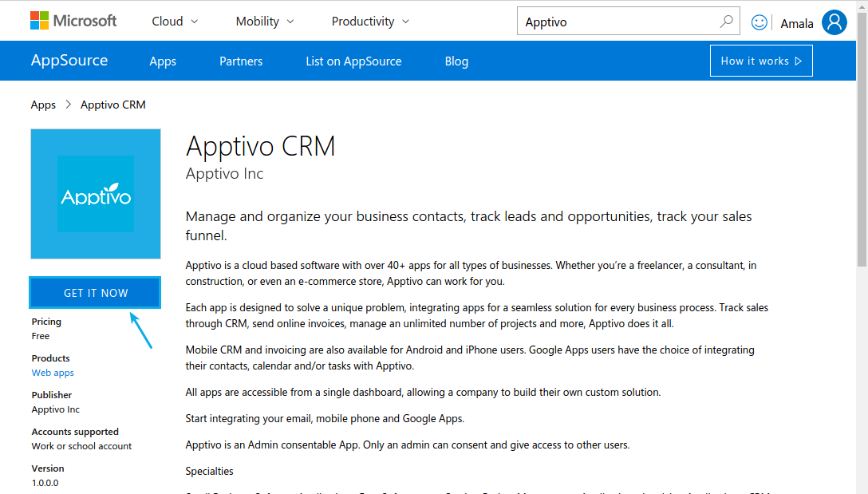Open the Blog tab
Screen dimensions: 868x494
(x=456, y=61)
